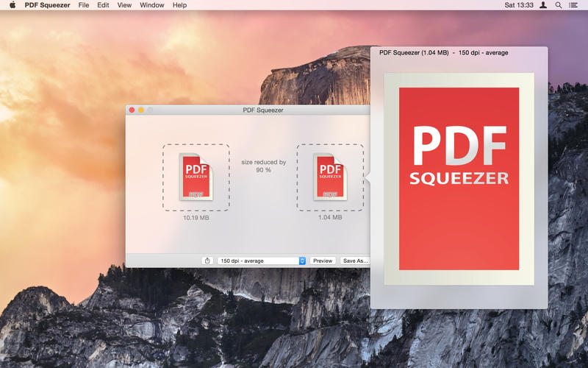The width and height of the screenshot is (588, 368).
Task: Click the share button in toolbar
Action: (207, 261)
